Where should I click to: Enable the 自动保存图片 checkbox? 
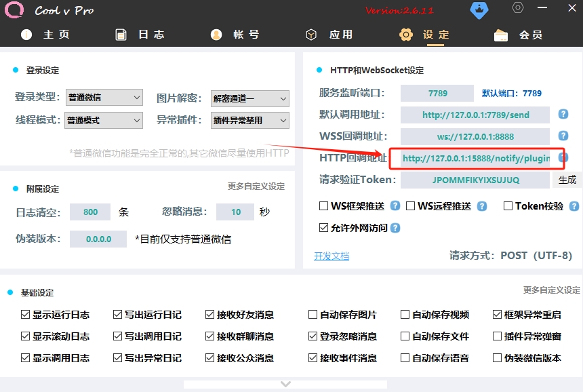tap(313, 315)
